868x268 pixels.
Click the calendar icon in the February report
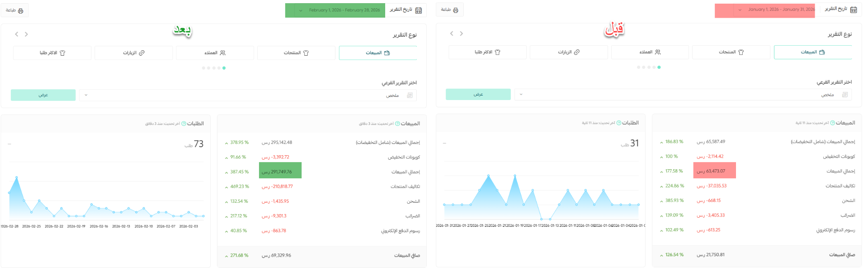pos(419,10)
